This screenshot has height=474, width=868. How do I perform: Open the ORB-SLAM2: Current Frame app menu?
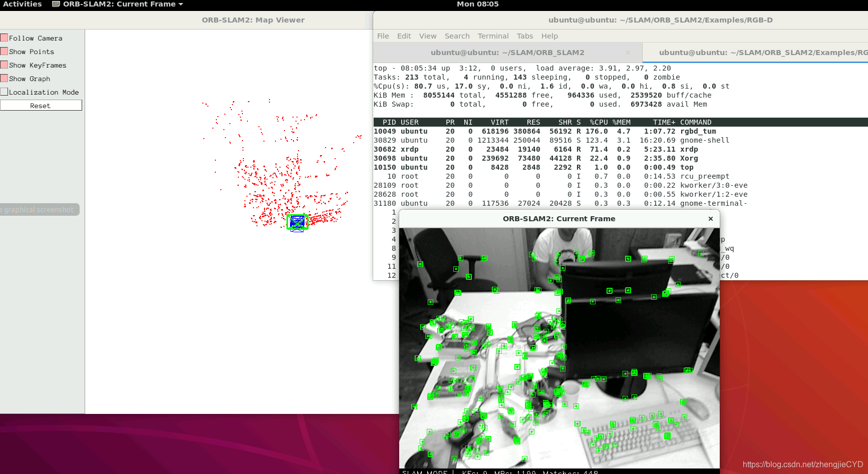123,4
